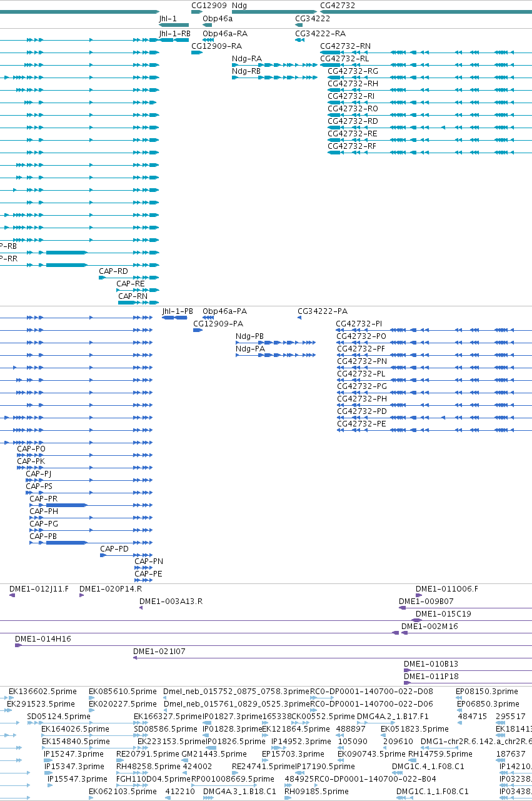532x801 pixels.
Task: Click protein label CG42732-PI
Action: point(359,323)
